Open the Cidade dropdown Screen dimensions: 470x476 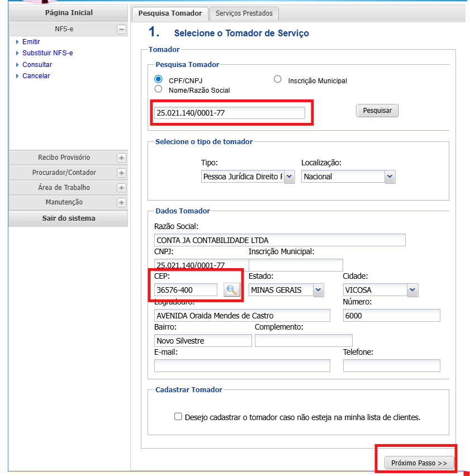[x=380, y=290]
